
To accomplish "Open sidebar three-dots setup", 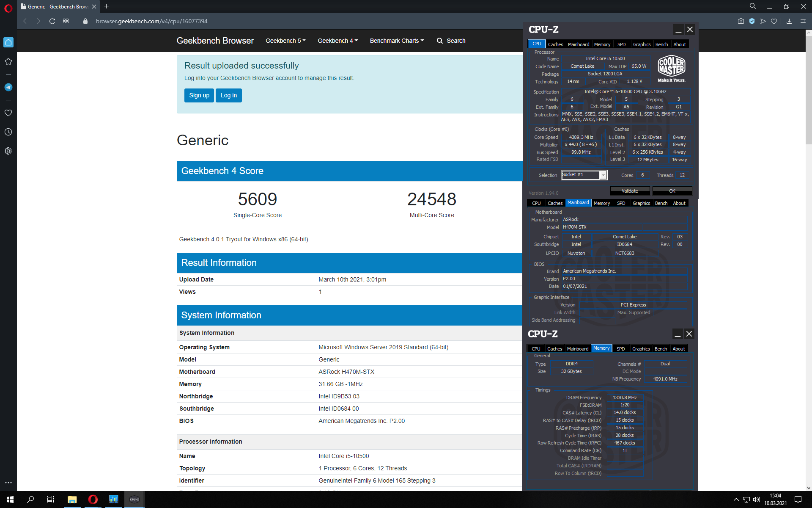I will pos(8,483).
